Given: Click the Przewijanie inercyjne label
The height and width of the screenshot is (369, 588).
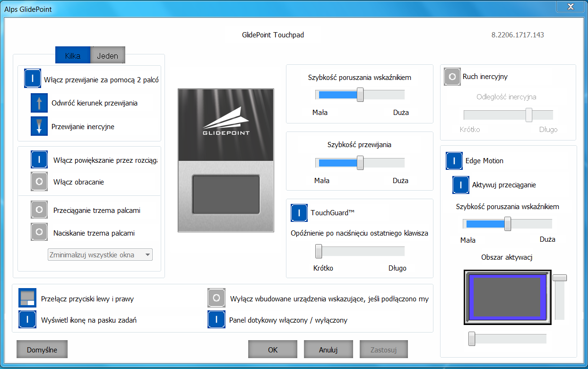Looking at the screenshot, I should point(83,126).
